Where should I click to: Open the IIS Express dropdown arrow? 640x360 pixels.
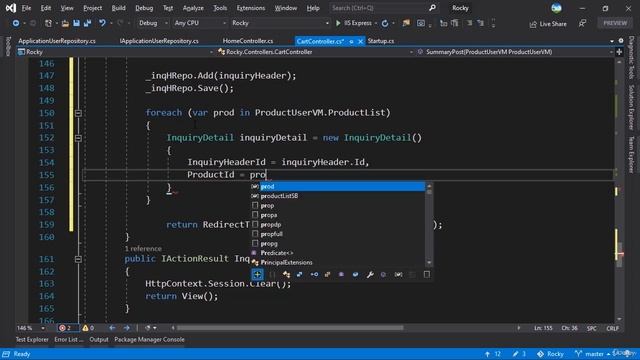pos(375,23)
